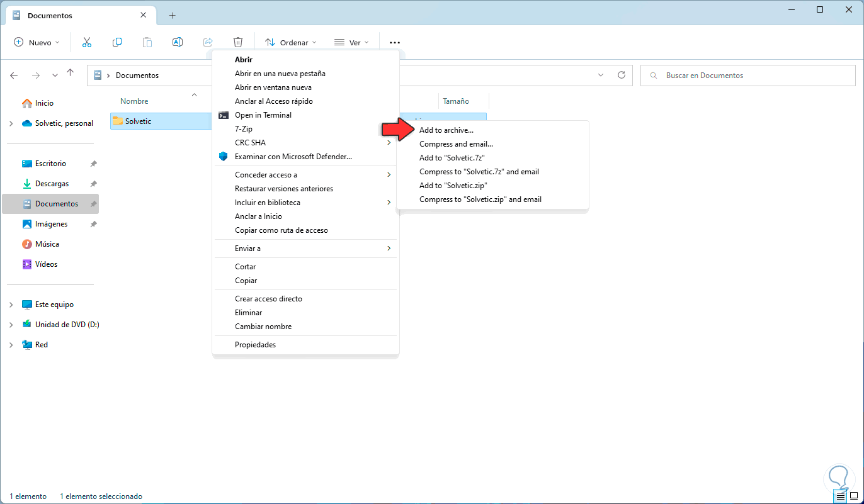Viewport: 864px width, 504px height.
Task: Open Conceder acceso a submenu
Action: tap(306, 175)
